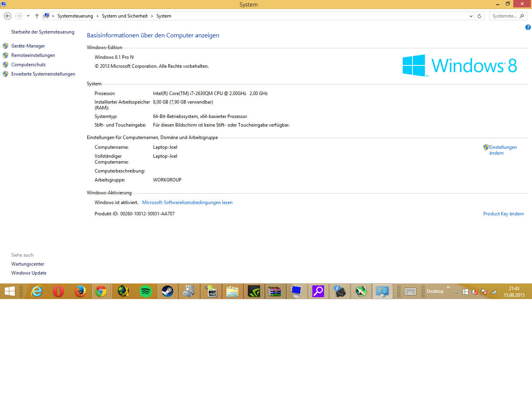Open the blue monitor icon in taskbar
532x419 pixels.
pos(296,291)
